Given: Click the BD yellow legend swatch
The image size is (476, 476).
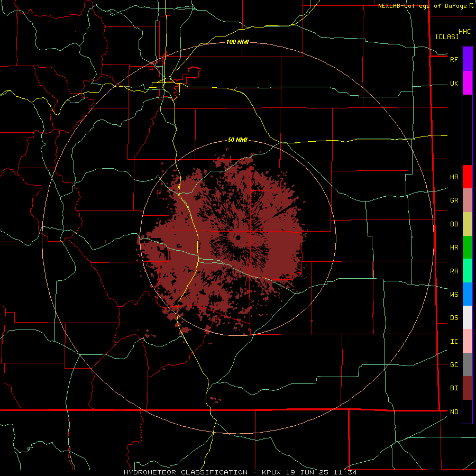Looking at the screenshot, I should 467,224.
